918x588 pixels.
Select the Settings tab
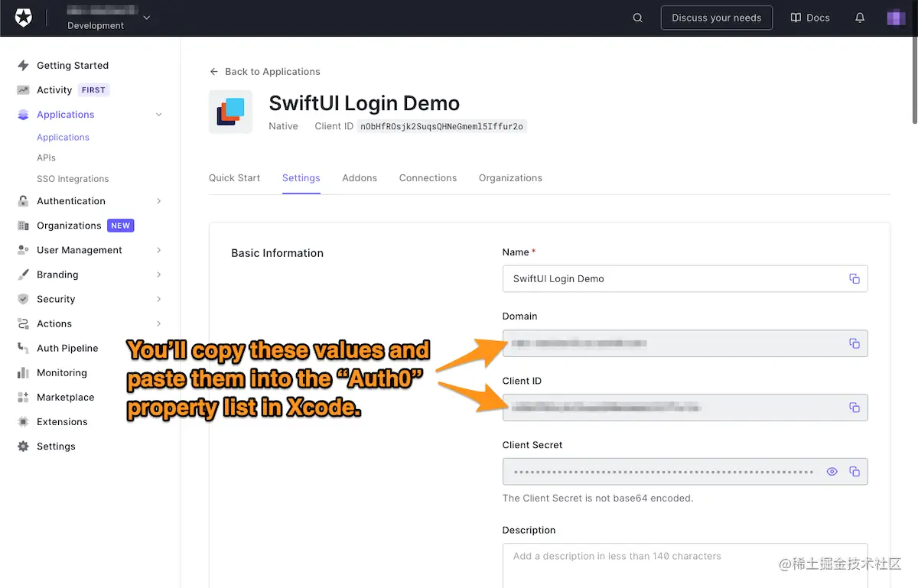[301, 177]
